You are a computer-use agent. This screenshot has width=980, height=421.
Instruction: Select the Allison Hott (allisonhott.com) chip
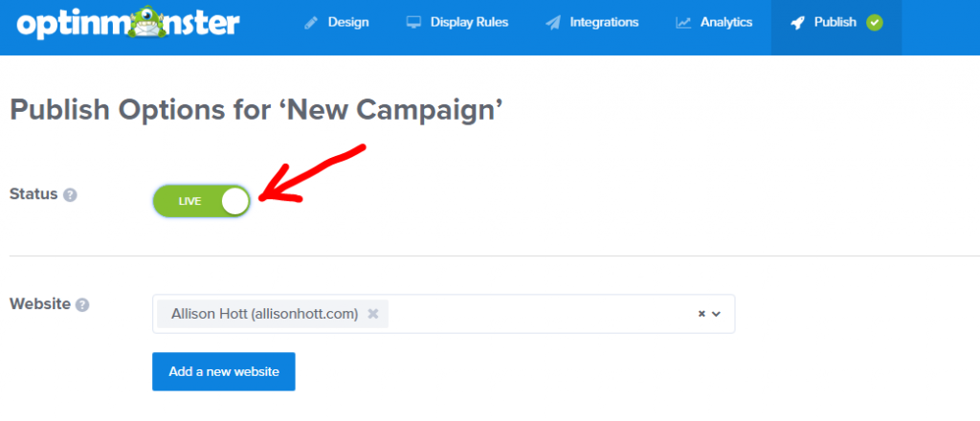(263, 313)
